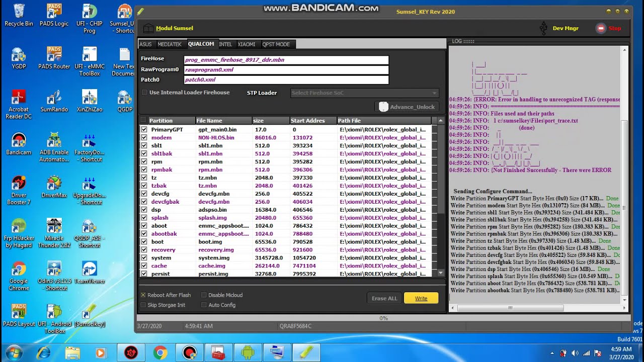Click the Advance_Unlock button
The height and width of the screenshot is (362, 644).
click(407, 107)
